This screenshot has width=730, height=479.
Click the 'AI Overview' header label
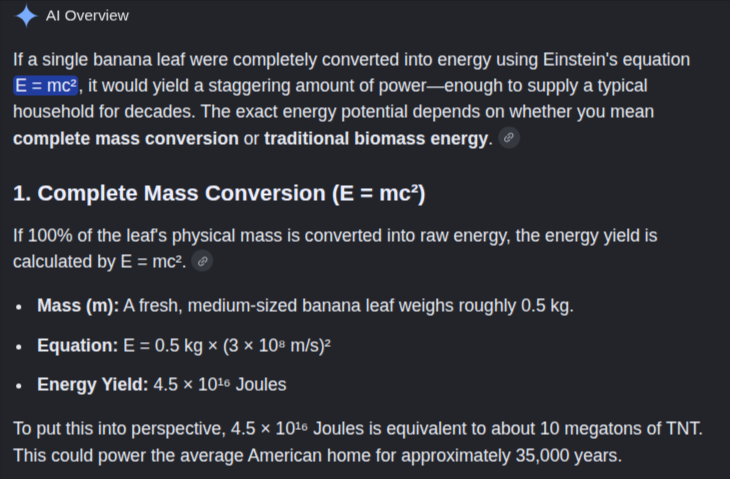pyautogui.click(x=87, y=15)
